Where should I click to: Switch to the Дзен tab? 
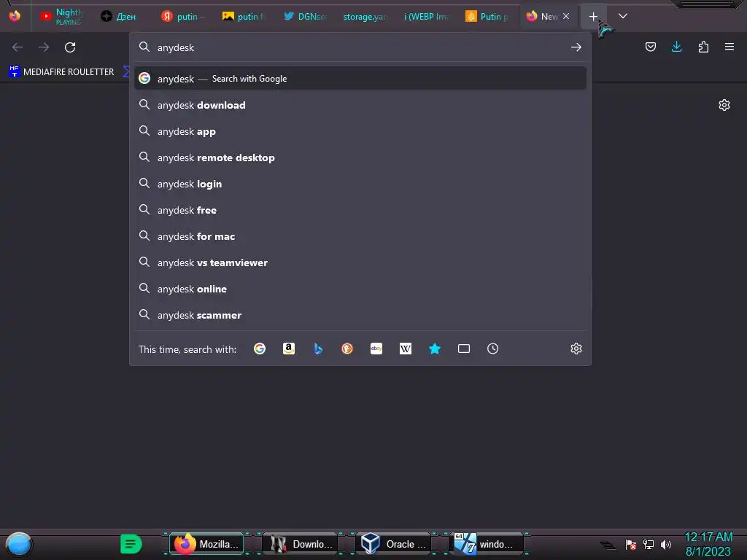119,16
